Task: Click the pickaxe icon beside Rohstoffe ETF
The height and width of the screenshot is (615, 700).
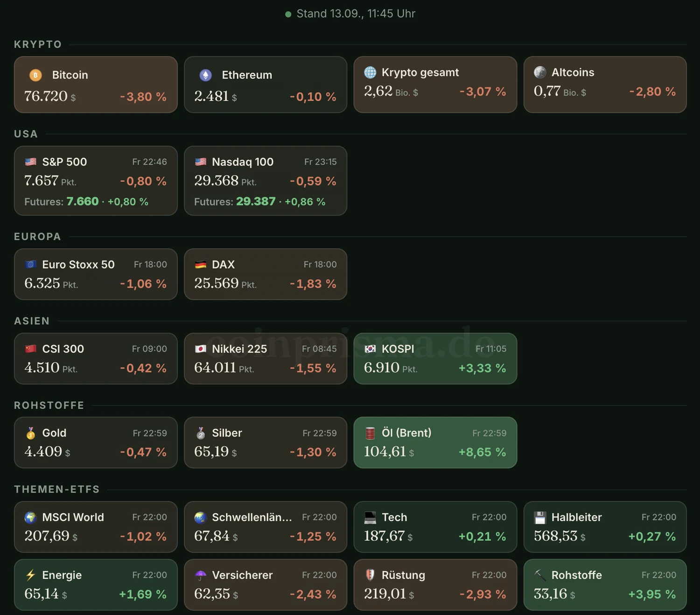Action: coord(540,575)
